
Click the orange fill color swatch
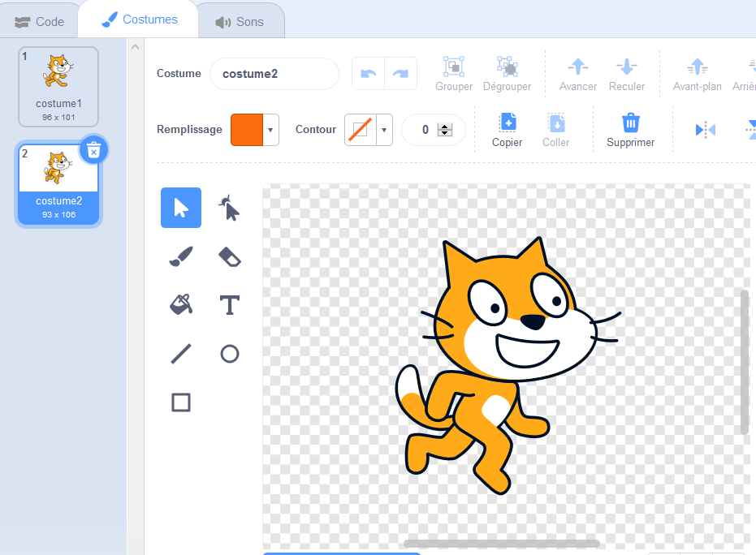[x=247, y=130]
